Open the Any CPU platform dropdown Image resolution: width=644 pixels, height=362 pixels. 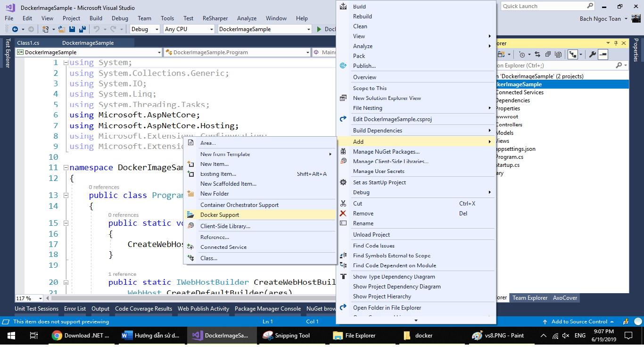pos(189,29)
